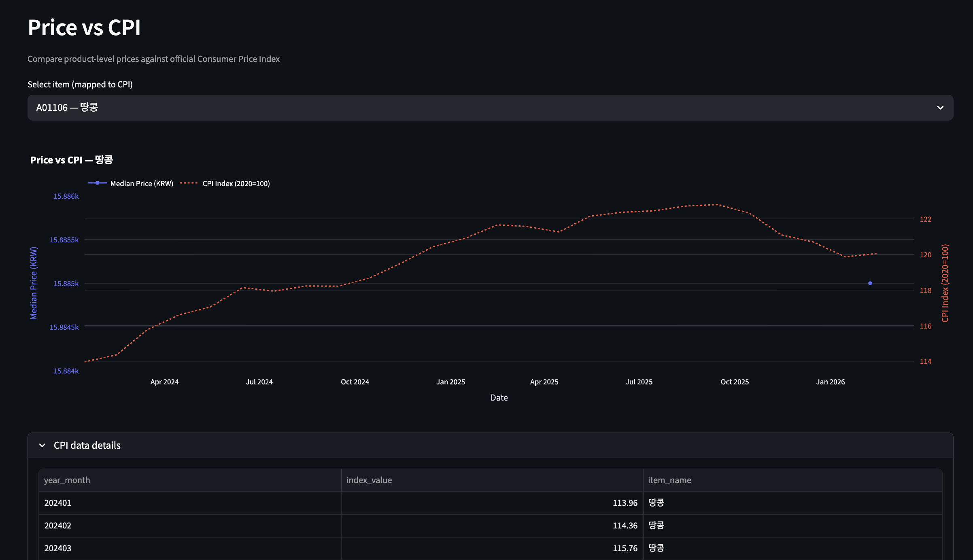Click the Select item (mapped to CPI) label

point(80,84)
